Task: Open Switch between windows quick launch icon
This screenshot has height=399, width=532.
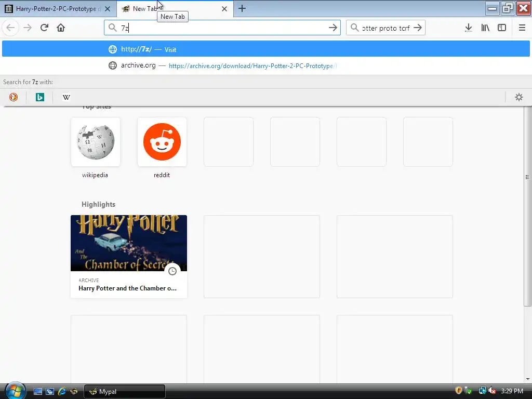Action: [50, 392]
